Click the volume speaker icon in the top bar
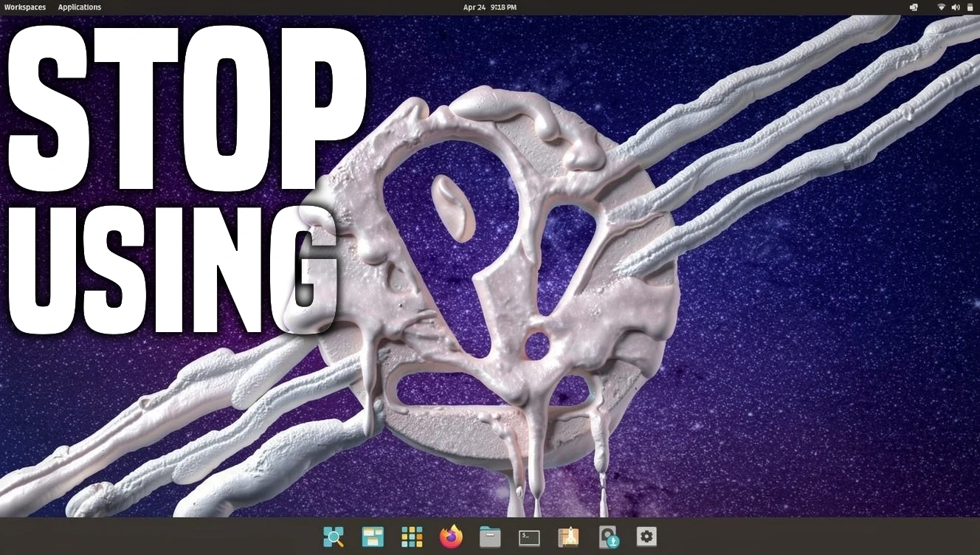980x555 pixels. (956, 7)
